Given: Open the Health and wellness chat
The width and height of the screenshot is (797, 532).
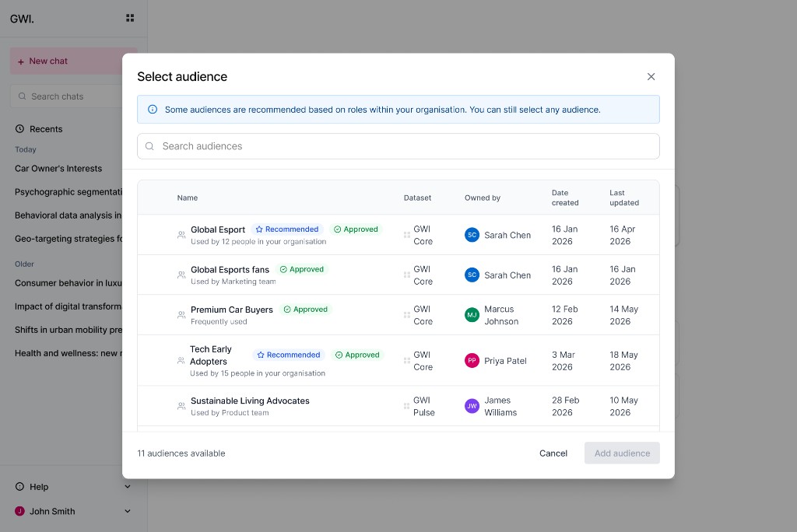Looking at the screenshot, I should [x=68, y=352].
